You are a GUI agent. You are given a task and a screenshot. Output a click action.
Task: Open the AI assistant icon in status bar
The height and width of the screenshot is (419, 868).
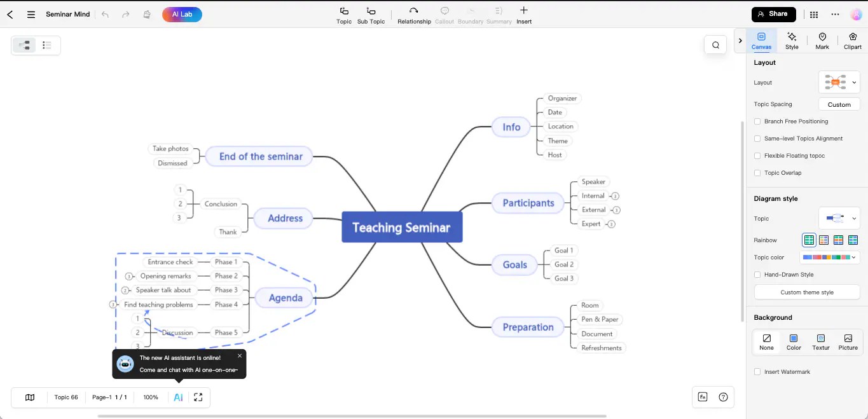coord(179,397)
